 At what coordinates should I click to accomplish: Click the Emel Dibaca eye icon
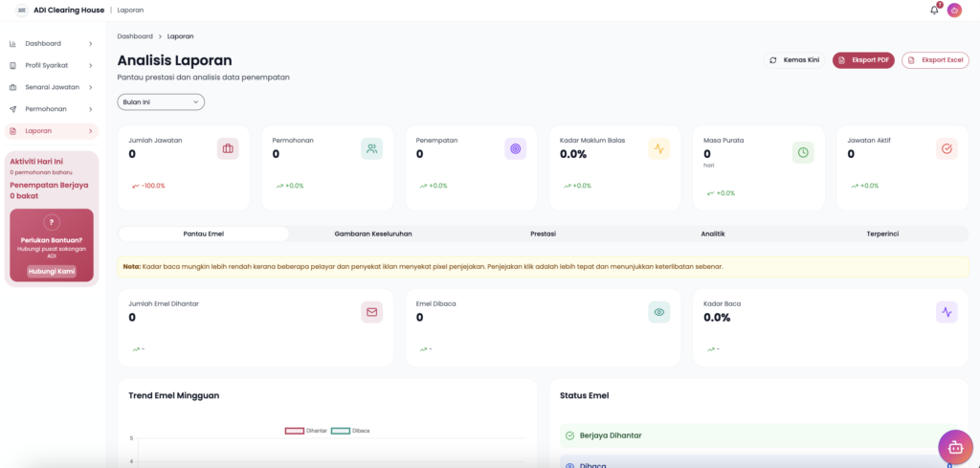(x=658, y=312)
